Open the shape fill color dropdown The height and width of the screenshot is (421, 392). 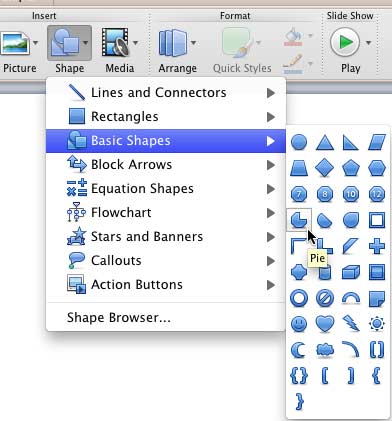coord(310,35)
